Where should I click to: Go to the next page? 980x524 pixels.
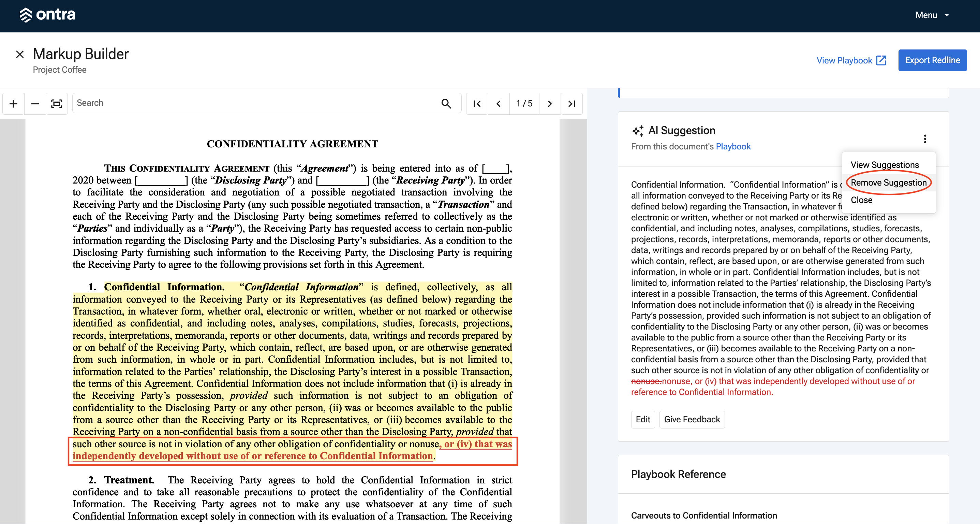tap(550, 103)
